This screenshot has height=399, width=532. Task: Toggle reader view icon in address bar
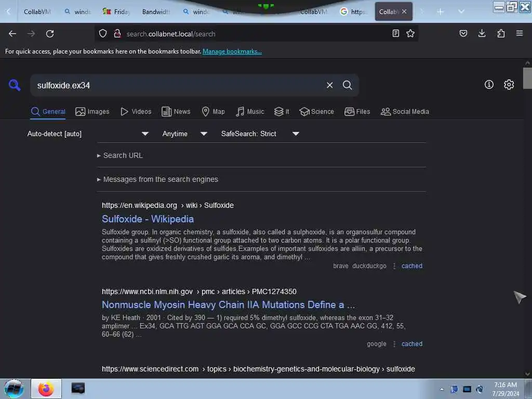pyautogui.click(x=395, y=33)
